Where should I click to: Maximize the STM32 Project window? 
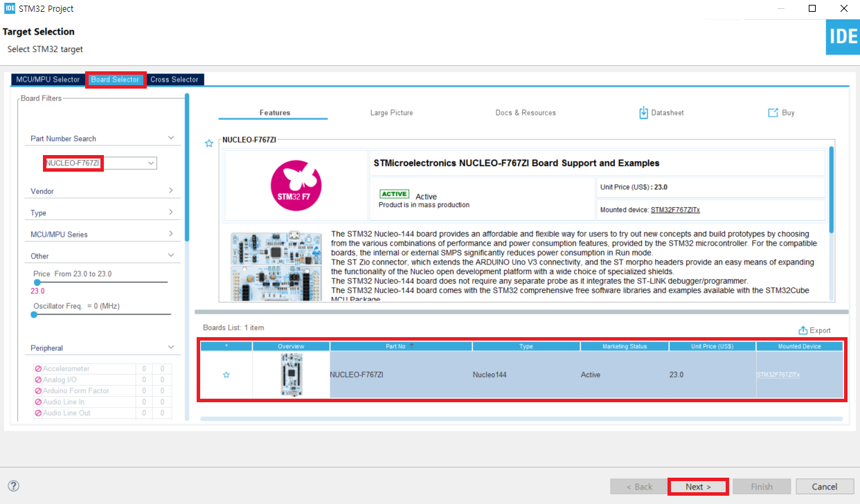pyautogui.click(x=812, y=8)
